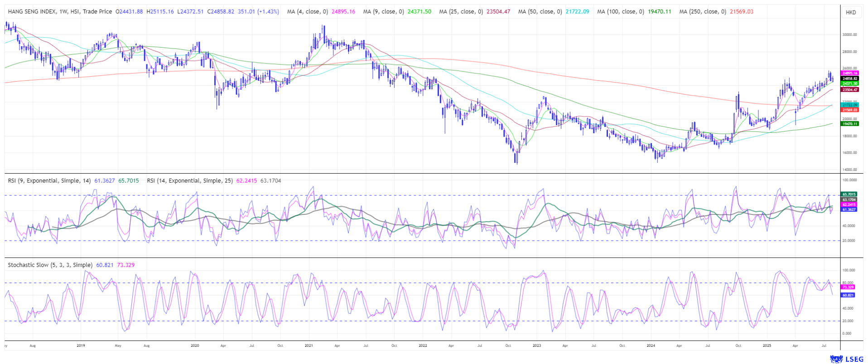Click the 73.329 stochastic value axis tag
The width and height of the screenshot is (868, 364).
tap(848, 287)
